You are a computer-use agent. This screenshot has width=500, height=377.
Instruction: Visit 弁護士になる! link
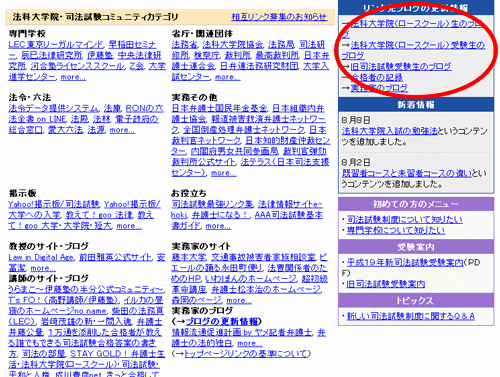(x=221, y=215)
